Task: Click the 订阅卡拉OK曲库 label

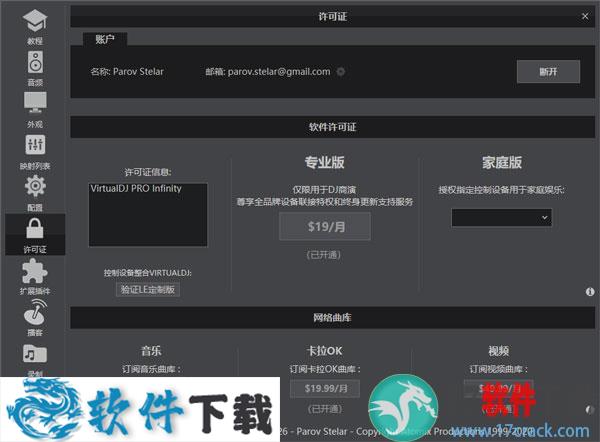Action: 325,369
